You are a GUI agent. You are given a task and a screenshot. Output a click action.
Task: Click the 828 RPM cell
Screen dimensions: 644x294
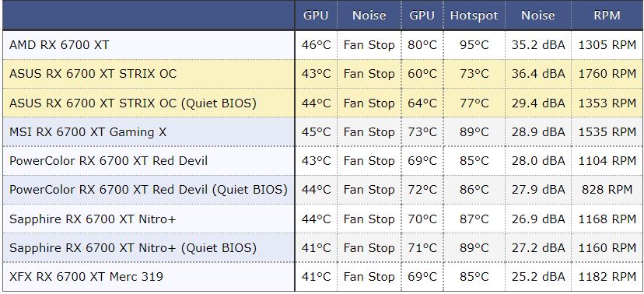click(607, 190)
